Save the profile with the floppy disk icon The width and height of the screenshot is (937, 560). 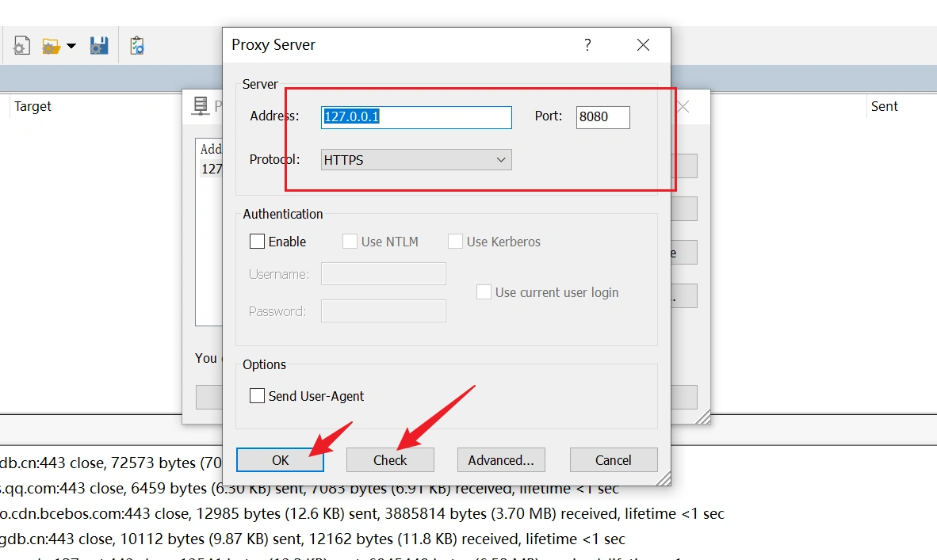click(98, 46)
